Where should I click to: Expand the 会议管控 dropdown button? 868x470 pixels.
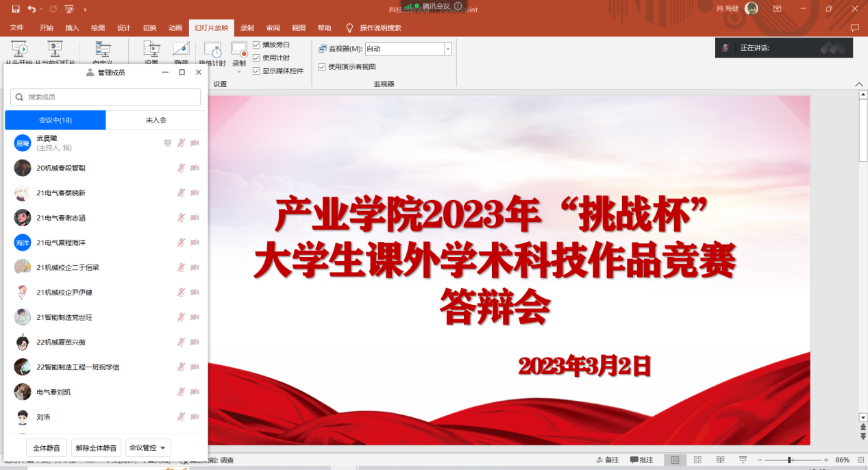[x=148, y=448]
